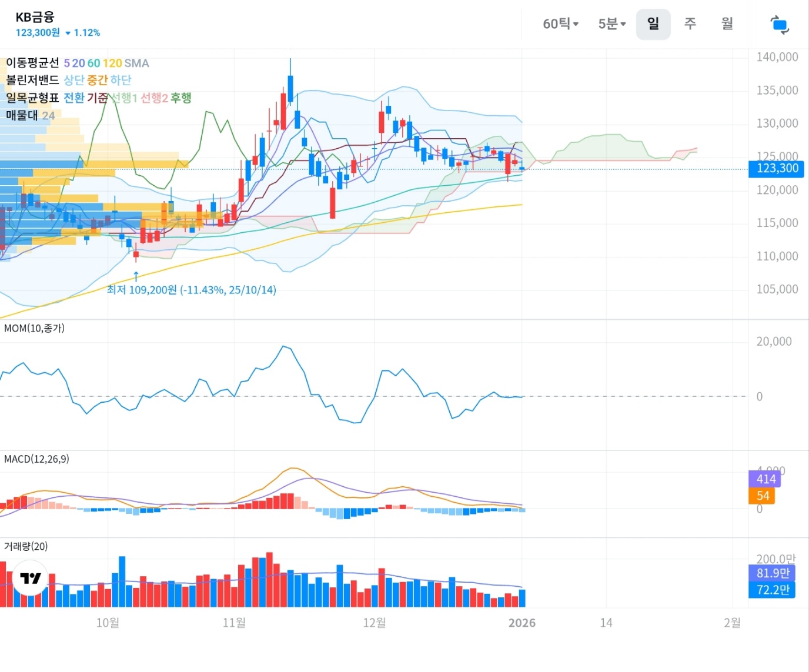Click the TradingView logo badge
809x672 pixels.
(x=30, y=578)
